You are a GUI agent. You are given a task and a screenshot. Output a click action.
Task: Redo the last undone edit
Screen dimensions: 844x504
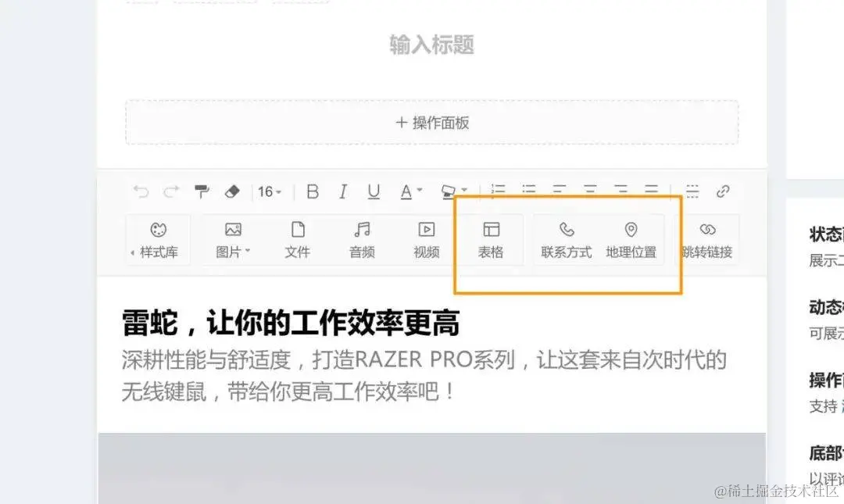click(x=172, y=191)
